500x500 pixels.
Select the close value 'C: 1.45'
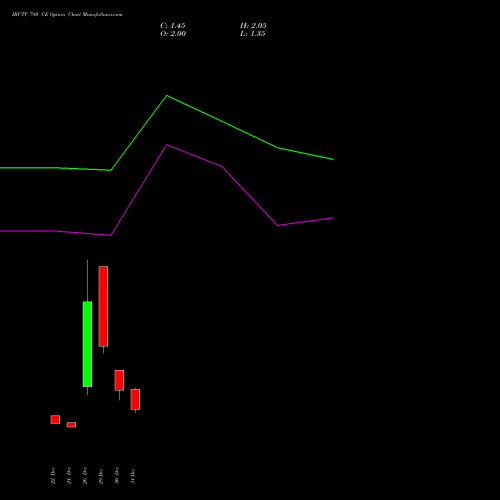click(173, 26)
